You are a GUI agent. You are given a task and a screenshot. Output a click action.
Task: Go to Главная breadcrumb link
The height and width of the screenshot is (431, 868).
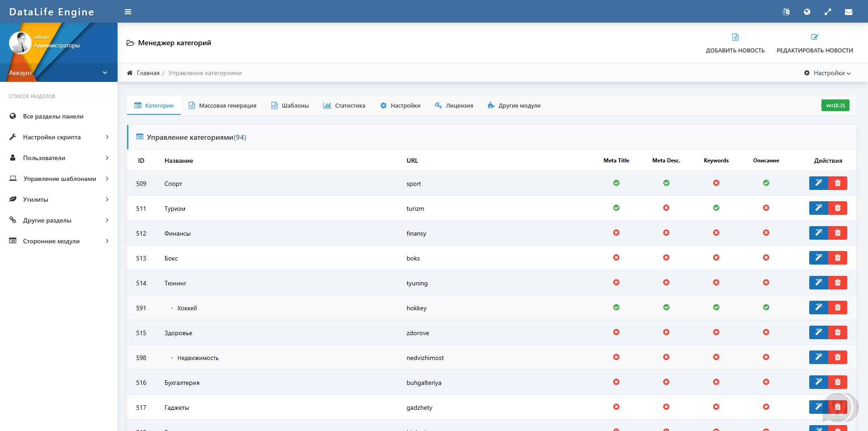coord(148,73)
